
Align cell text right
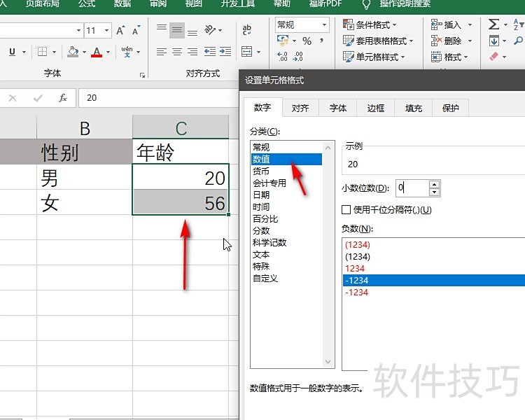(x=192, y=52)
